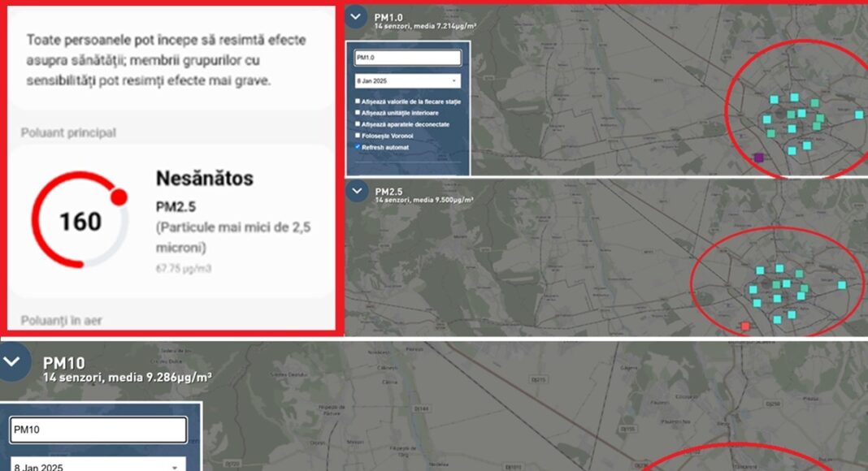Click the PM10 map panel title
This screenshot has height=471, width=868.
pos(64,363)
